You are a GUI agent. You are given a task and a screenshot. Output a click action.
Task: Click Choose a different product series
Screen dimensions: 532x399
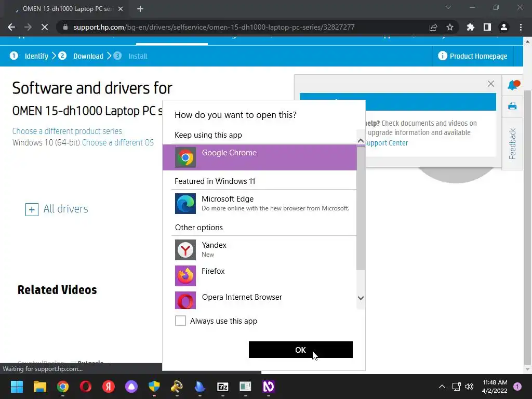click(67, 131)
